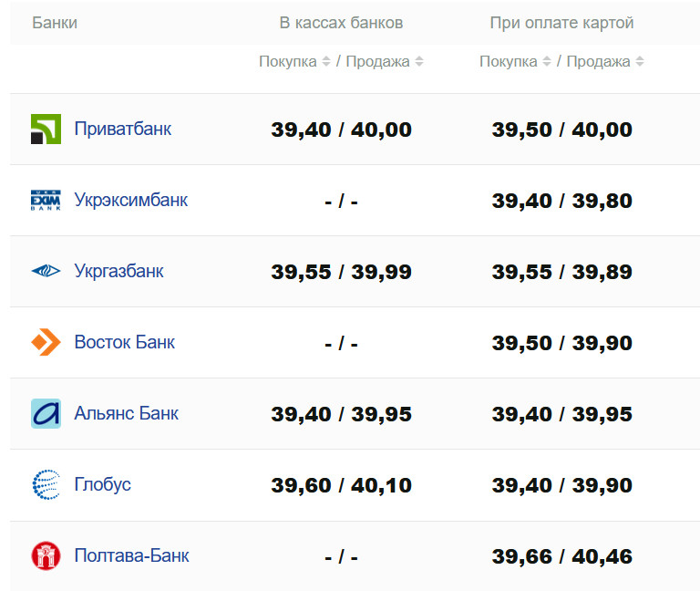The height and width of the screenshot is (591, 700).
Task: Open the Полтава-Банк link
Action: click(131, 555)
